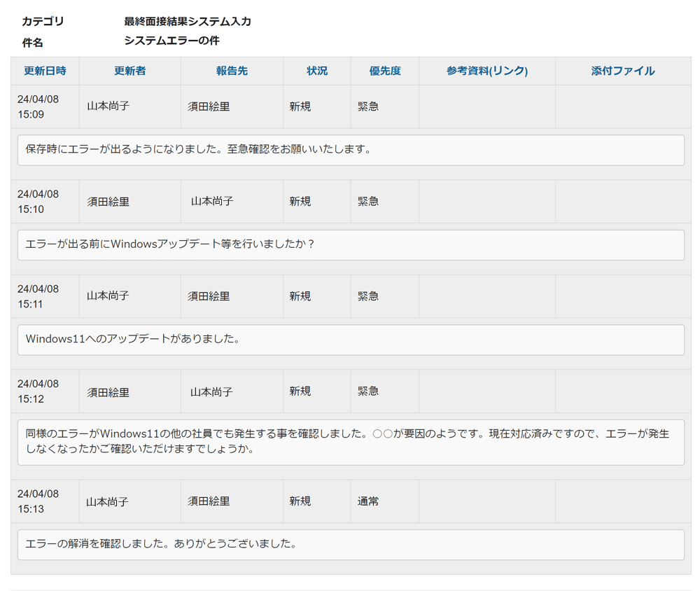The image size is (700, 591).
Task: Click updater 須田絵里 in the 15:12 row
Action: click(108, 393)
